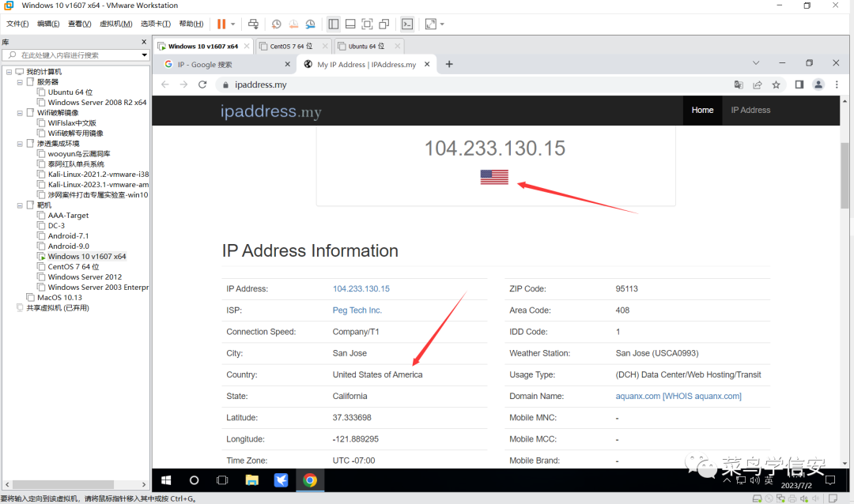
Task: Select Kali-Linux-2021.2 VM in library
Action: click(98, 174)
